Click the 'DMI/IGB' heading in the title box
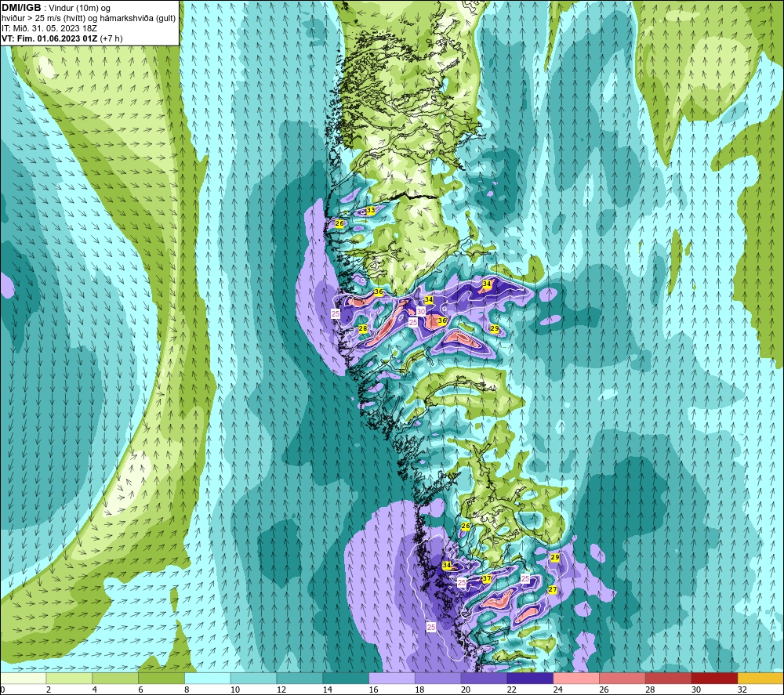This screenshot has width=784, height=695. tap(21, 8)
